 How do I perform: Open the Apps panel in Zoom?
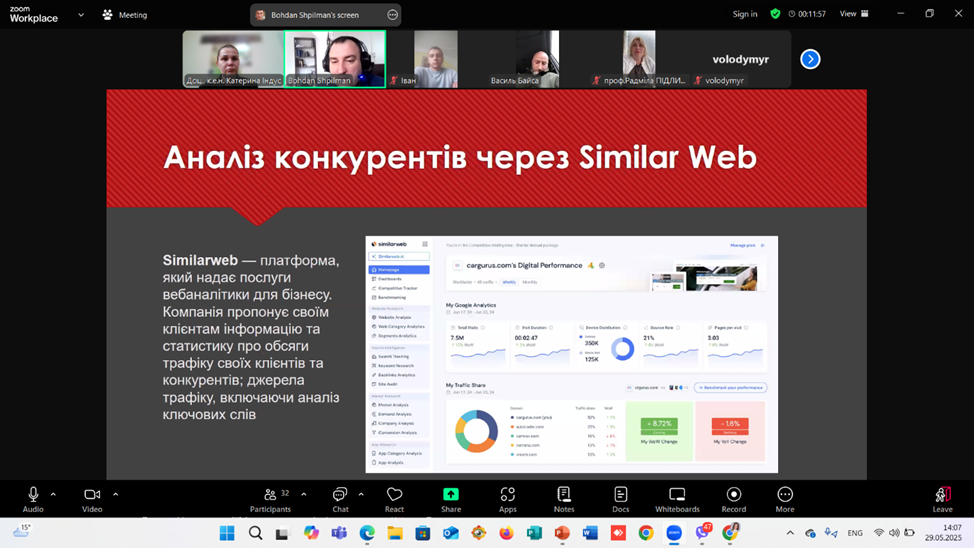pos(507,500)
